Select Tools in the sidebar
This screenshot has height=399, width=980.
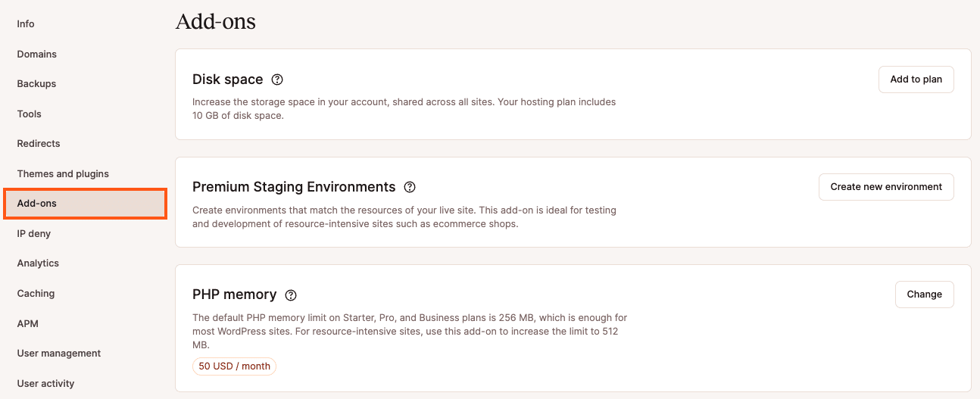[30, 114]
